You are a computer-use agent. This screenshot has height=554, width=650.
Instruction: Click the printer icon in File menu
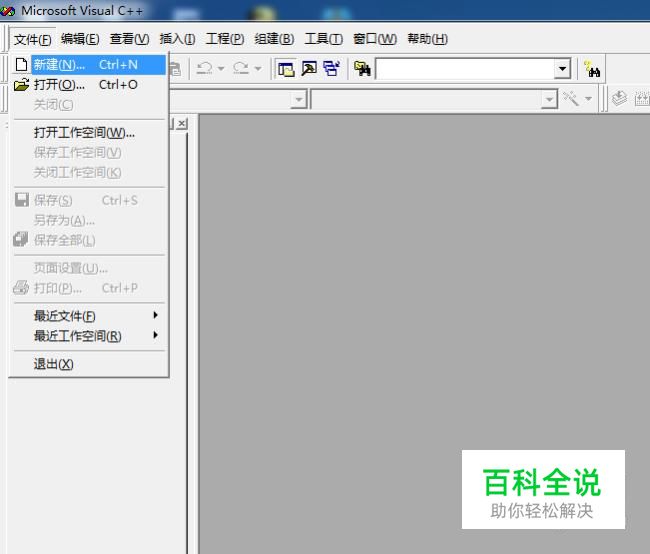coord(21,287)
